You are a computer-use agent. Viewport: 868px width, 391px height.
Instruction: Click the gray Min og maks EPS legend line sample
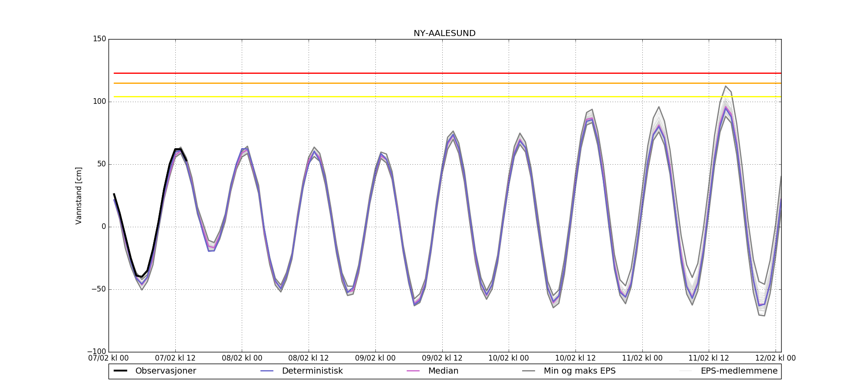point(529,371)
